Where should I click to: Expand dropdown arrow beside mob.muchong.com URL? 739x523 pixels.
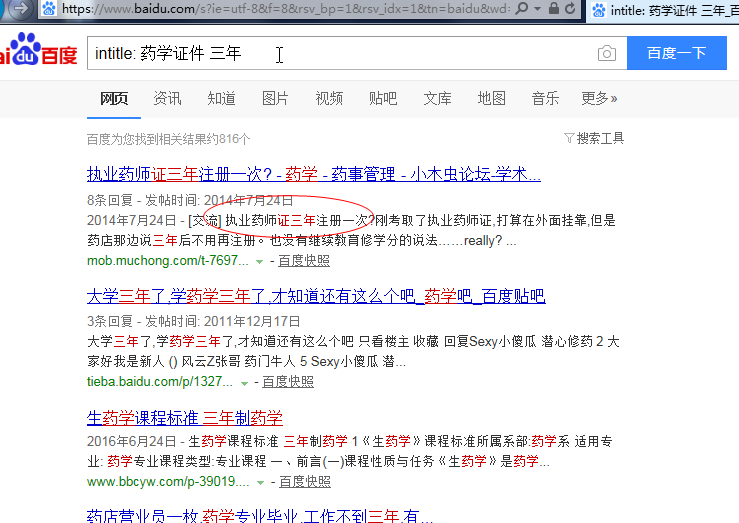coord(259,262)
